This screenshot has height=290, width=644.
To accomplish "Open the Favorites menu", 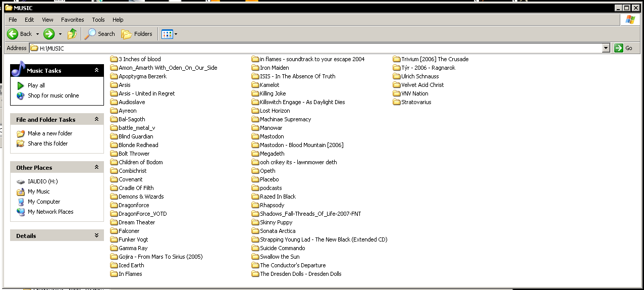I will [x=73, y=20].
